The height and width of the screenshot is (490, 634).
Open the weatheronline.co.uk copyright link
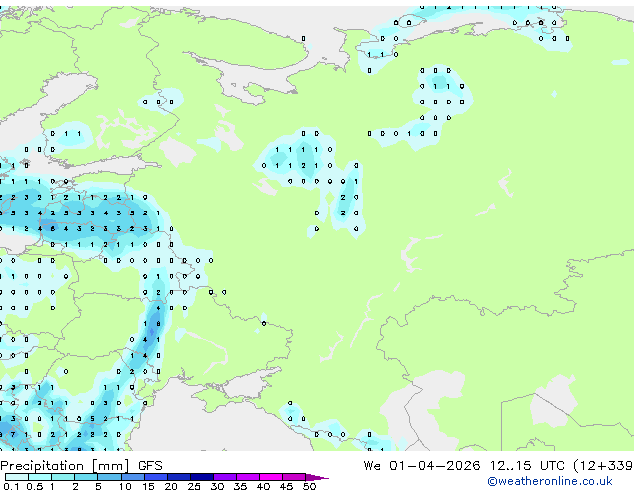(550, 481)
